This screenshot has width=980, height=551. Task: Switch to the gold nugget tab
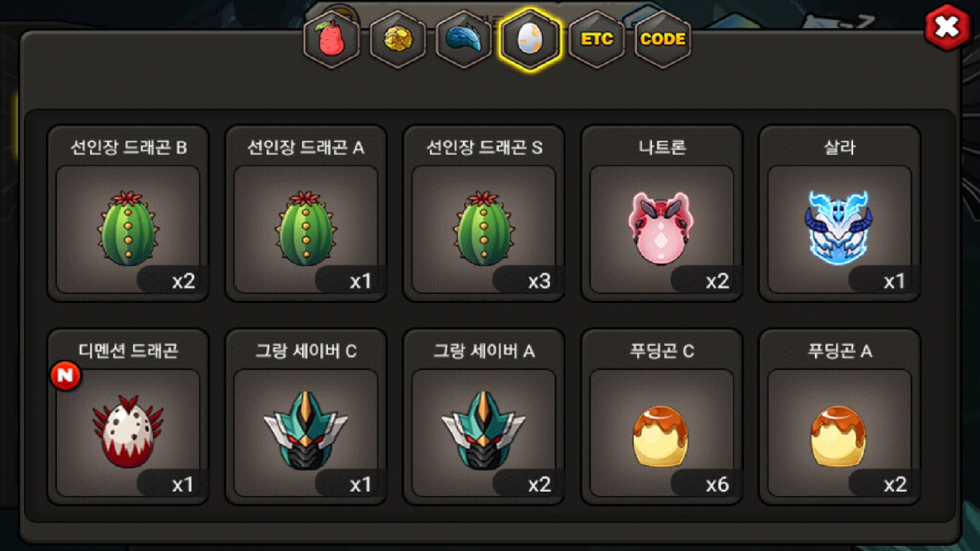click(x=398, y=39)
